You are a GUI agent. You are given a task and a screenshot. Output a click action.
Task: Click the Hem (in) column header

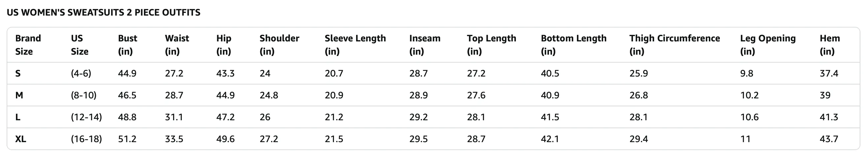pyautogui.click(x=830, y=45)
